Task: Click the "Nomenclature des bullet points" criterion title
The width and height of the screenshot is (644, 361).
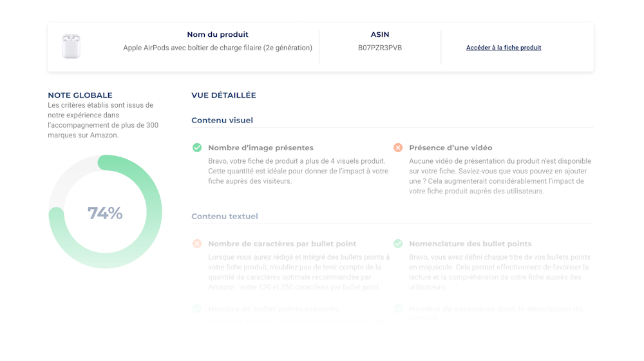Action: tap(470, 244)
